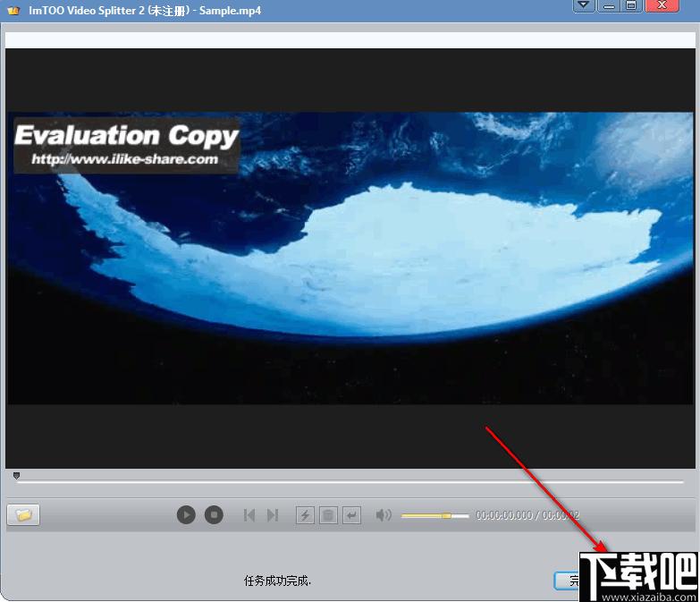This screenshot has height=602, width=700.
Task: Click the timeline marker at the start
Action: coord(16,475)
